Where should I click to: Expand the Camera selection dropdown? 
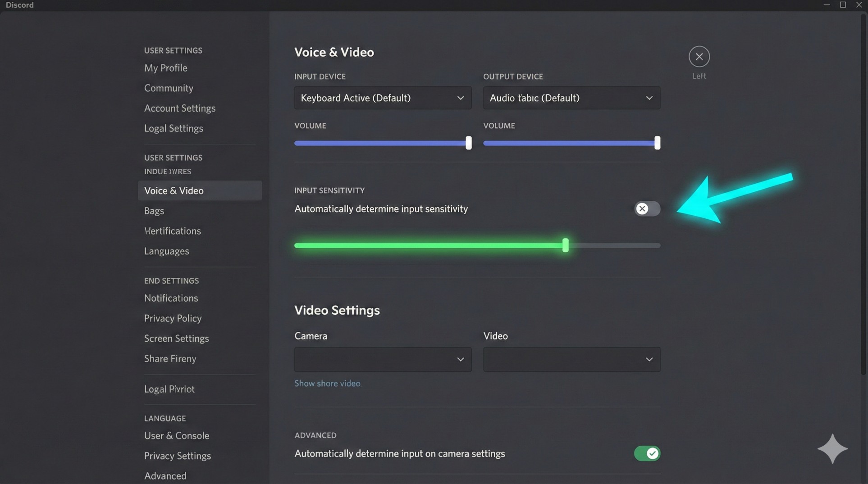[x=382, y=359]
